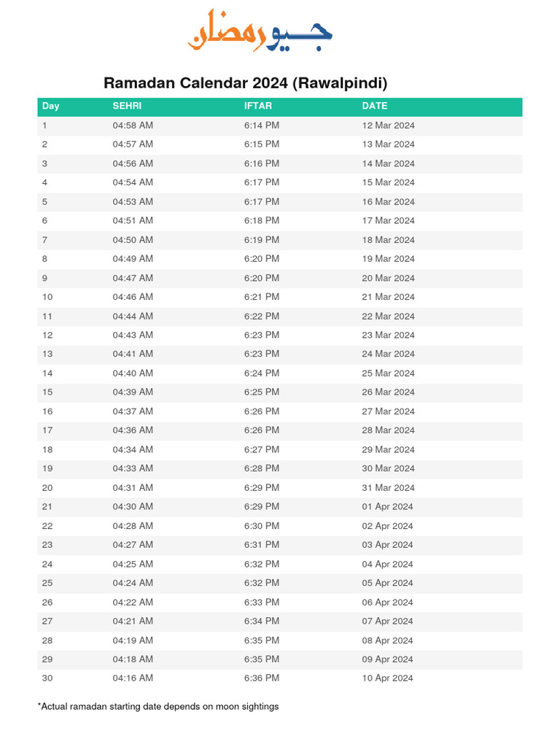The width and height of the screenshot is (560, 747).
Task: Select the 6:21 PM Iftar time
Action: click(x=262, y=297)
